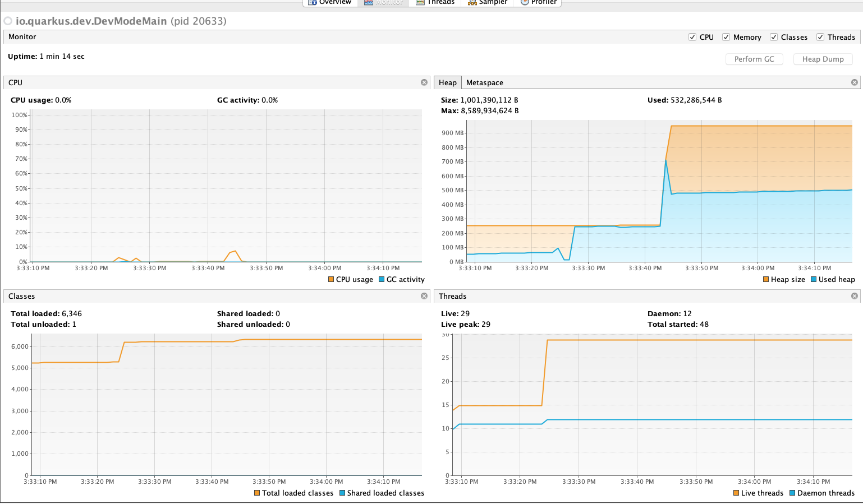
Task: Close the CPU graph panel
Action: tap(424, 82)
